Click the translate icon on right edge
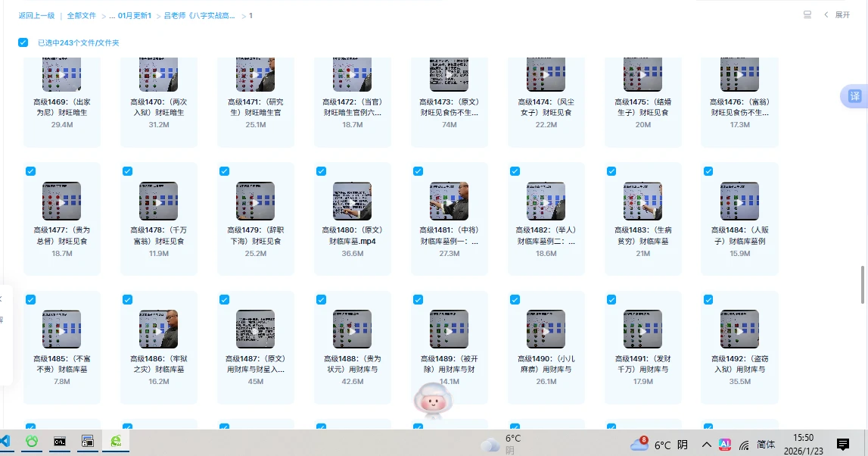 854,96
